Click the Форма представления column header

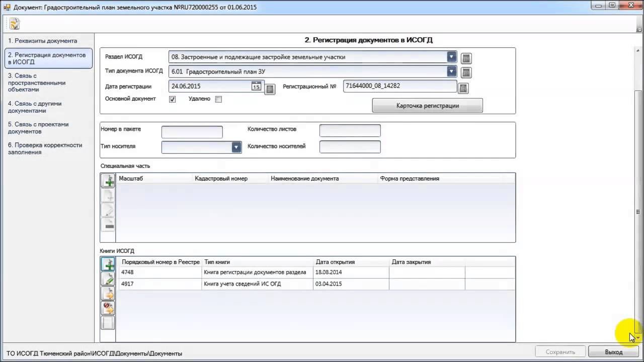[410, 178]
